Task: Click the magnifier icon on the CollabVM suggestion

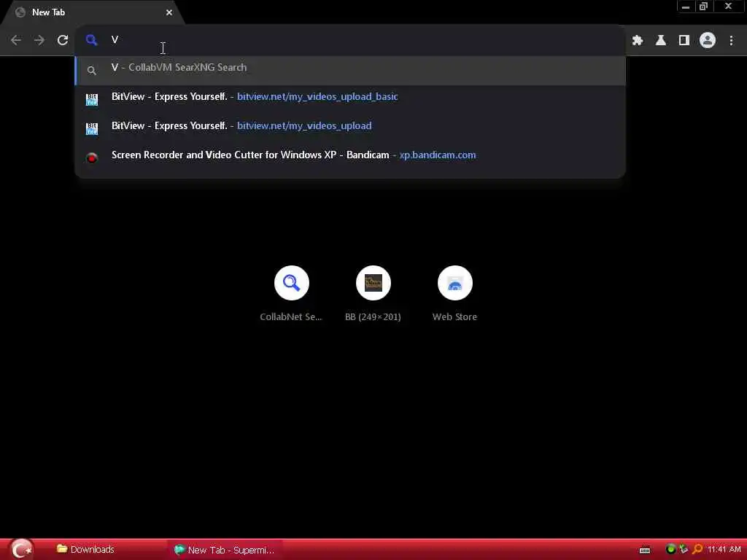Action: point(91,71)
